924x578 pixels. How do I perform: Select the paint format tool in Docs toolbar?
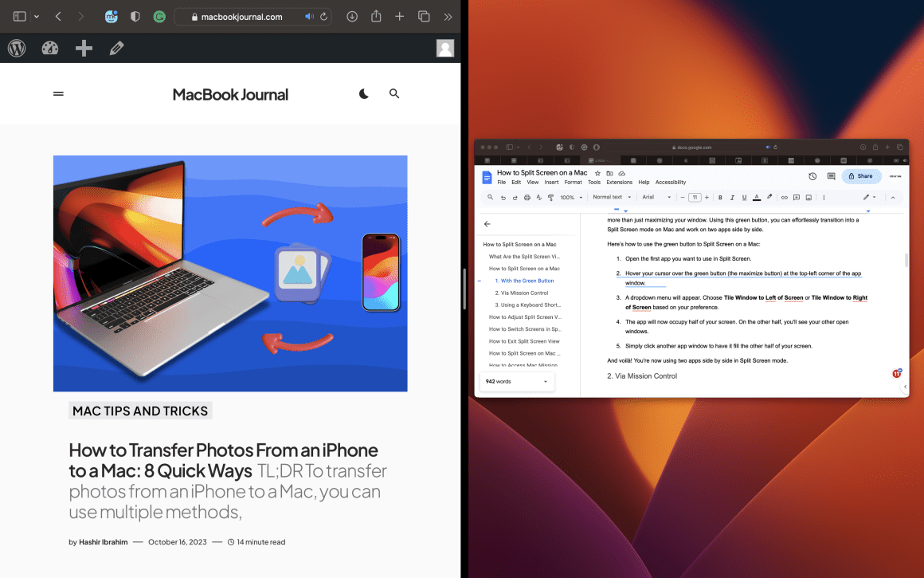pyautogui.click(x=550, y=197)
